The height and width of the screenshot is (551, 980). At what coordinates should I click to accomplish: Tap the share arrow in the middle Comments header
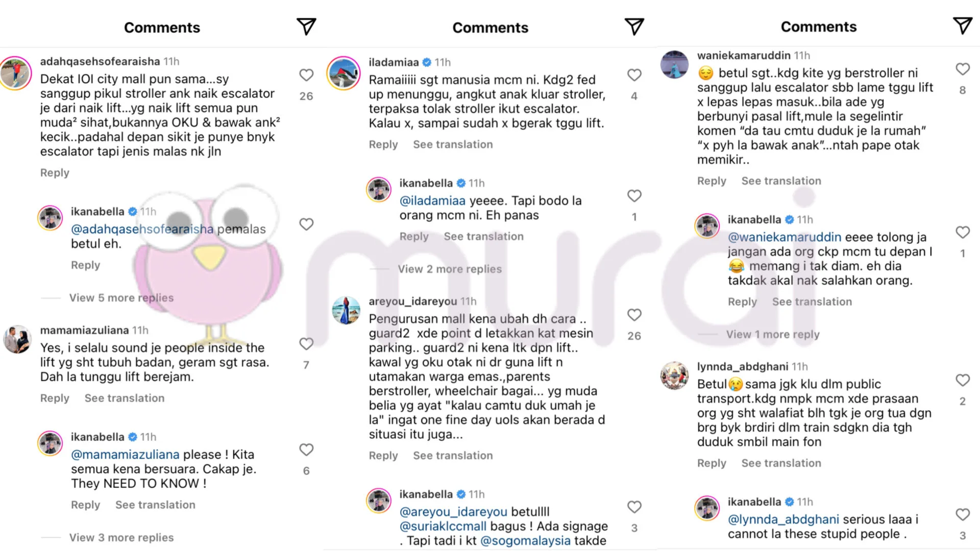[634, 27]
